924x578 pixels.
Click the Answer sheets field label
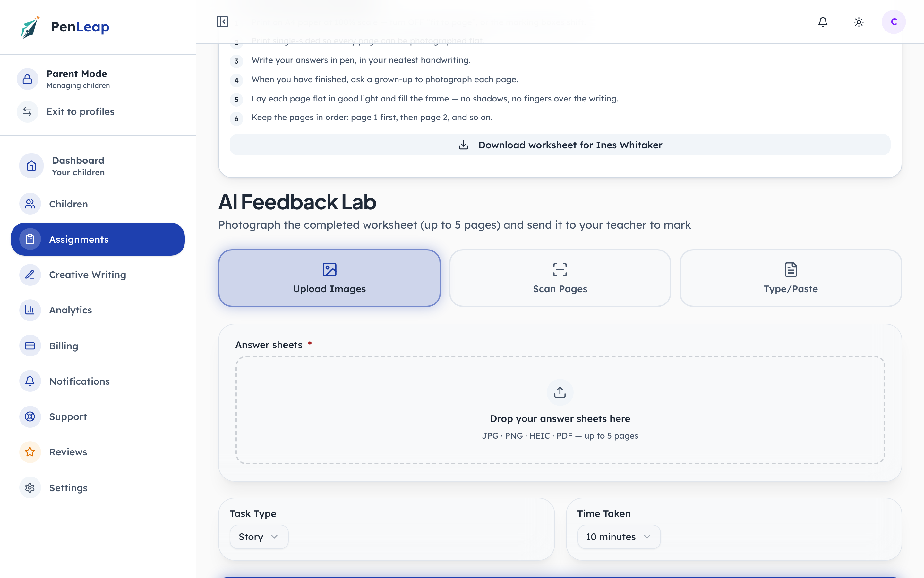tap(269, 345)
